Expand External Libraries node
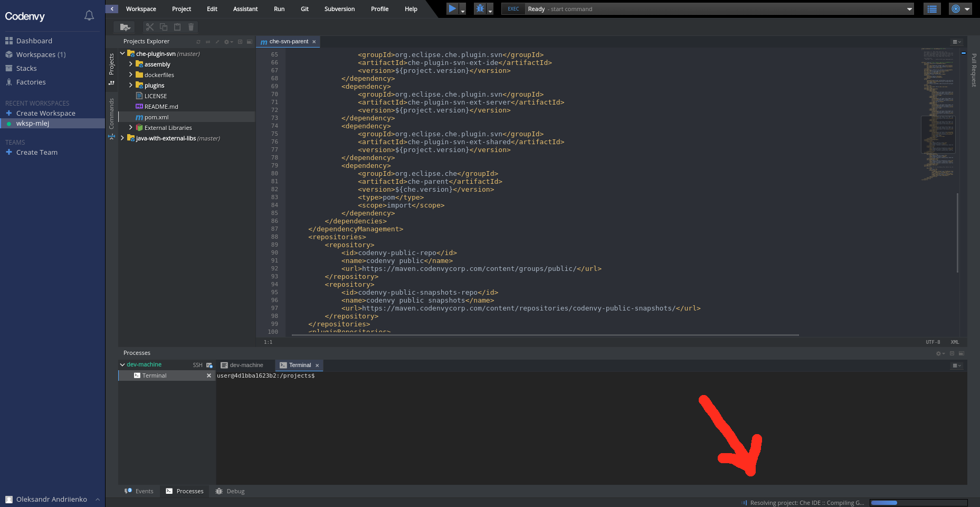The image size is (980, 507). click(x=131, y=127)
